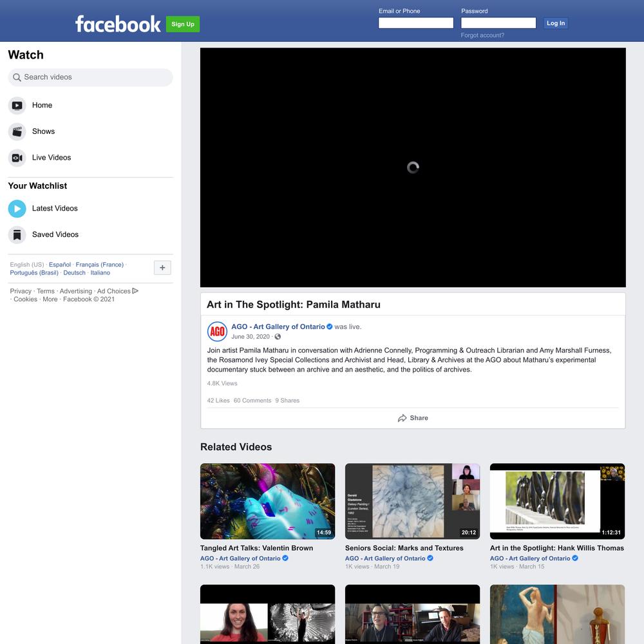Focus the Password field
This screenshot has width=644, height=644.
498,23
